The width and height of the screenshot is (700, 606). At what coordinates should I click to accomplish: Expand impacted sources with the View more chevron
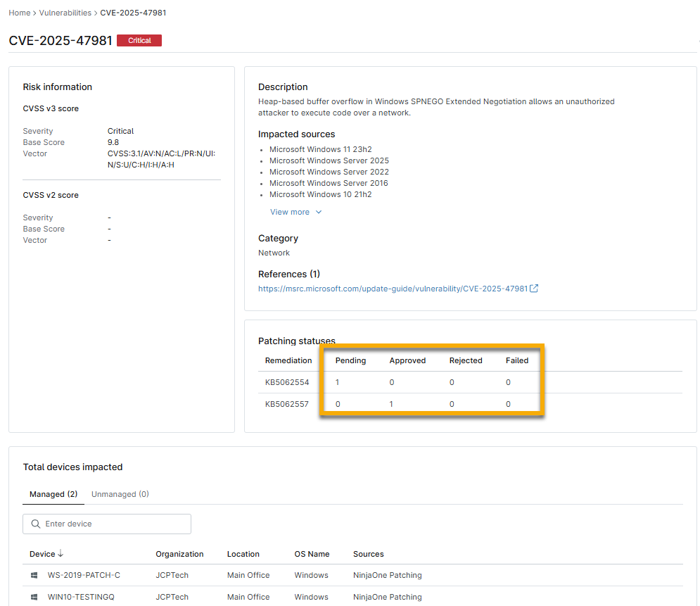pos(319,213)
